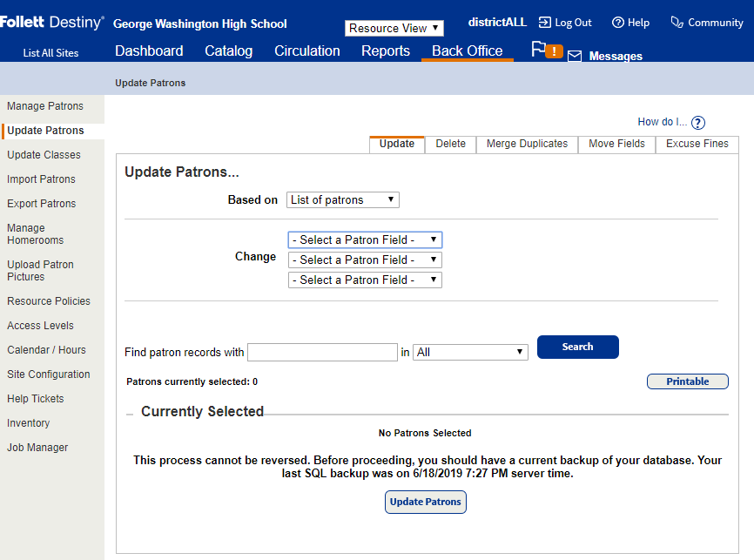Viewport: 754px width, 560px height.
Task: Switch to the Merge Duplicates tab
Action: [526, 144]
